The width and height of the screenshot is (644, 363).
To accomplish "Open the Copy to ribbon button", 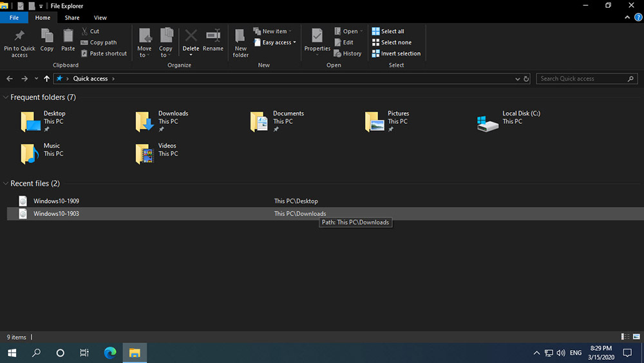I will coord(166,43).
